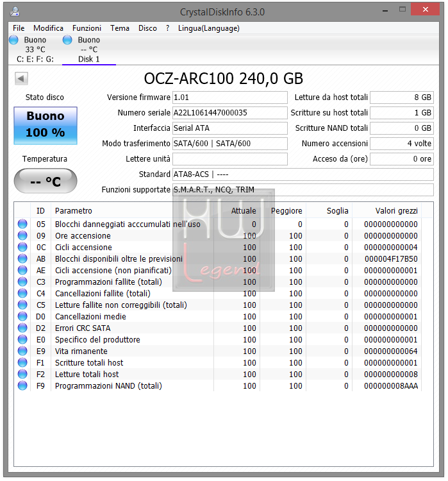Click the Standard field showing ATA8-ACS

[x=303, y=174]
